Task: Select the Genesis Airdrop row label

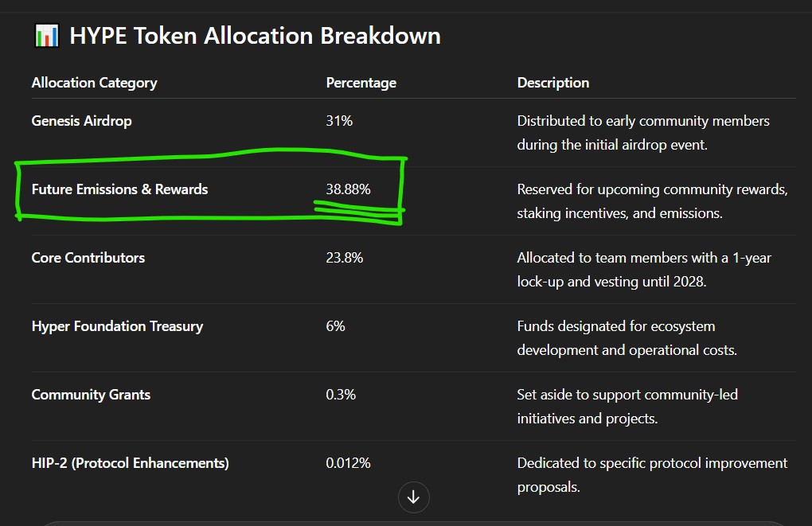Action: 82,121
